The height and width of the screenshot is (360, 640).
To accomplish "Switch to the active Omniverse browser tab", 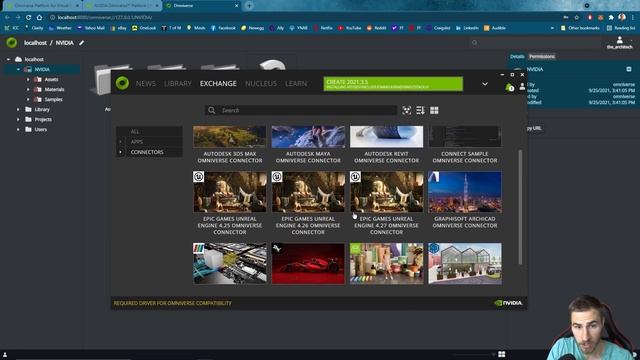I will 202,6.
